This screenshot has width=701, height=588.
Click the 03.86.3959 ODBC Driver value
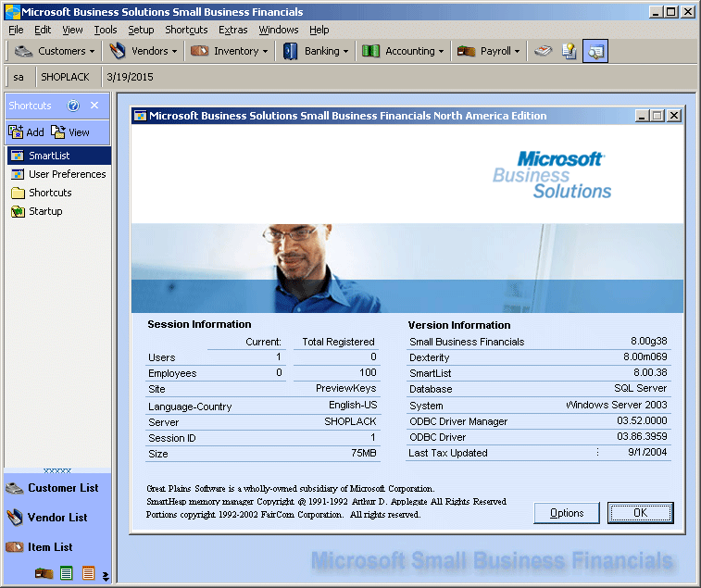(x=642, y=436)
